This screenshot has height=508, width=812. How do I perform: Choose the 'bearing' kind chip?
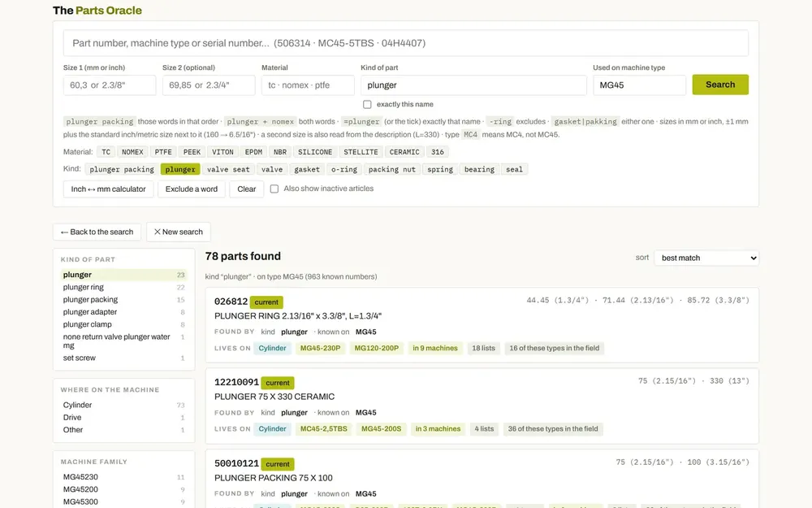point(479,170)
